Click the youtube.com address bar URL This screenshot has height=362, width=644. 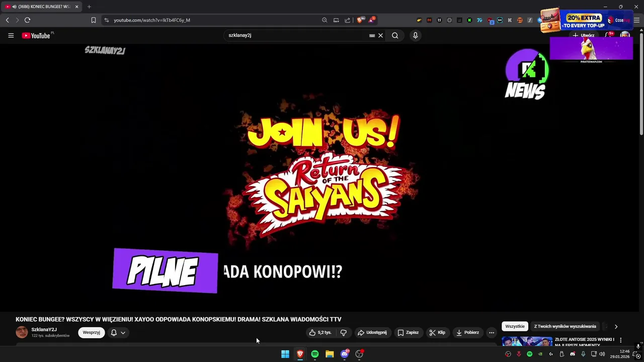pyautogui.click(x=152, y=20)
